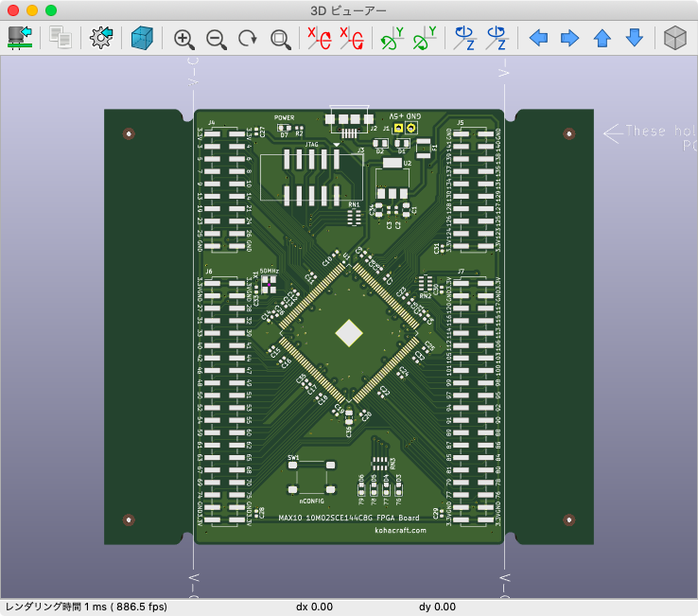The height and width of the screenshot is (616, 698).
Task: Rotate clockwise around the Z axis
Action: tap(463, 38)
